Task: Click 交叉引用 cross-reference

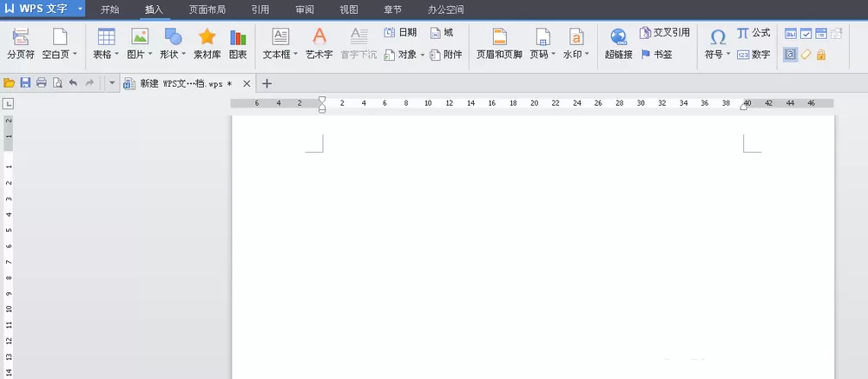Action: 665,33
